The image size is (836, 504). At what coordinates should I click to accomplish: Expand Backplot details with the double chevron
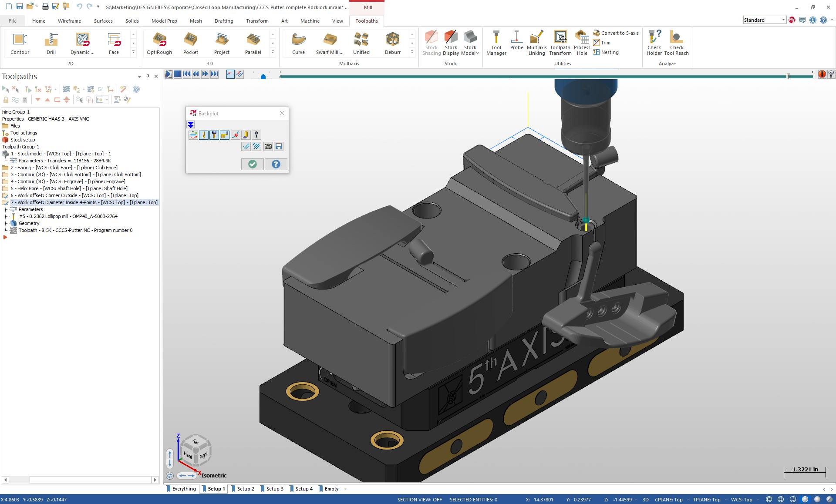point(190,124)
